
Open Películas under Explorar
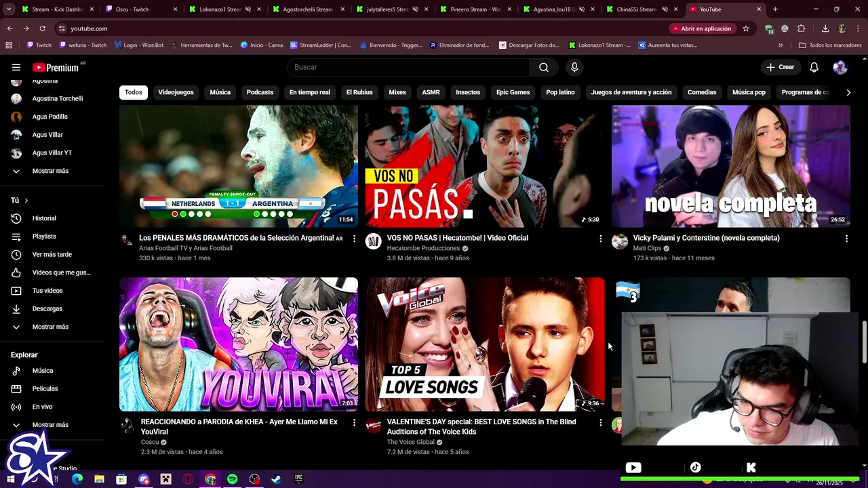coord(52,388)
